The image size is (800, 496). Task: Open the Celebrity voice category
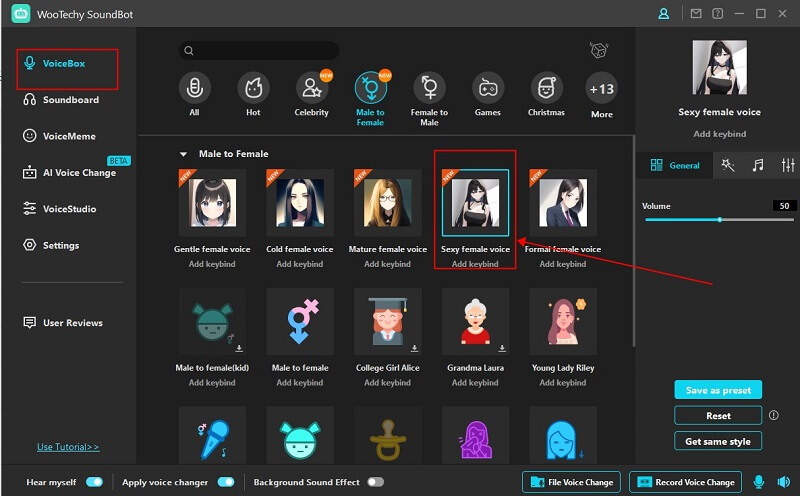[312, 88]
